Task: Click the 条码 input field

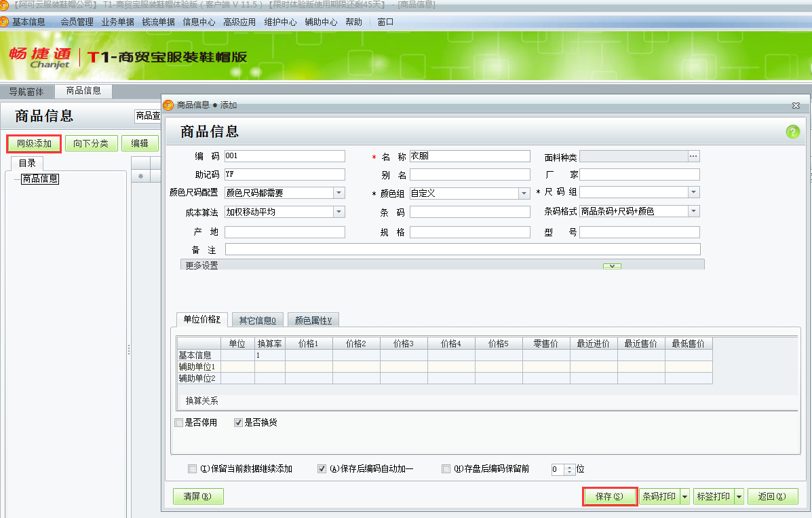Action: [470, 212]
